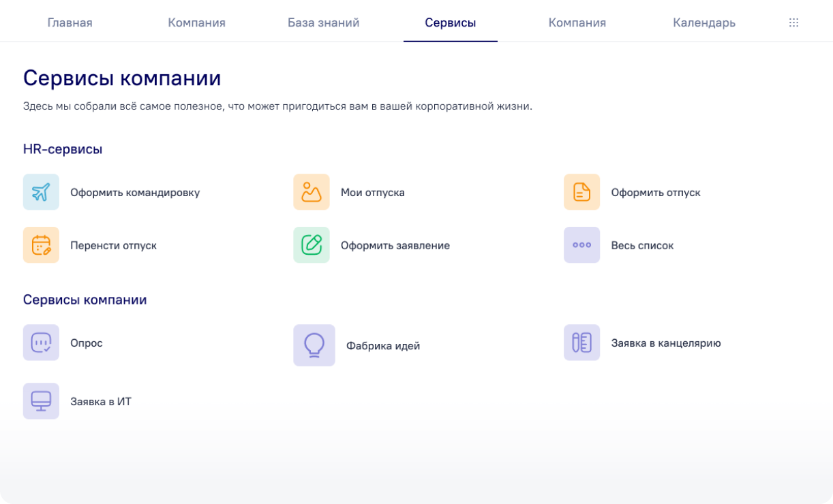Image resolution: width=833 pixels, height=504 pixels.
Task: Select the first 'Компания' menu item
Action: click(x=196, y=22)
